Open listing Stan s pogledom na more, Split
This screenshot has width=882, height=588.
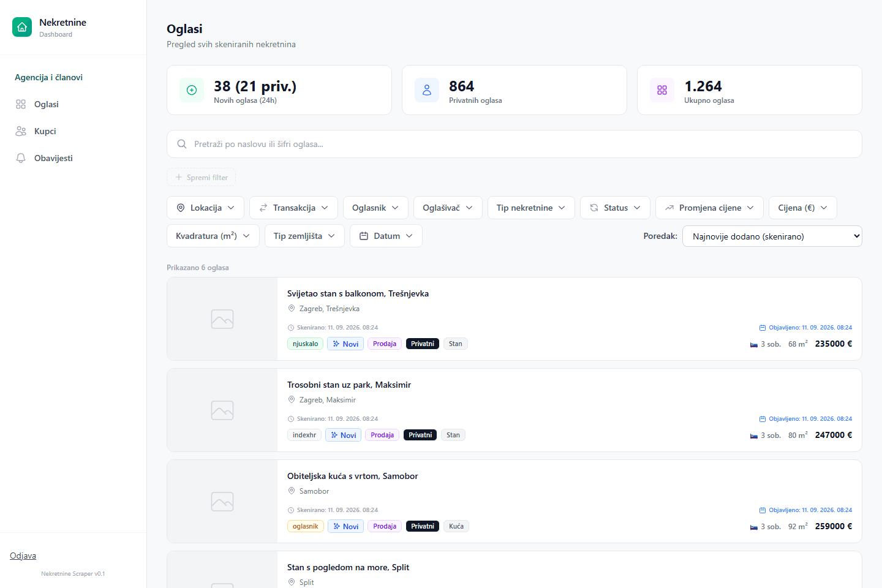tap(348, 567)
